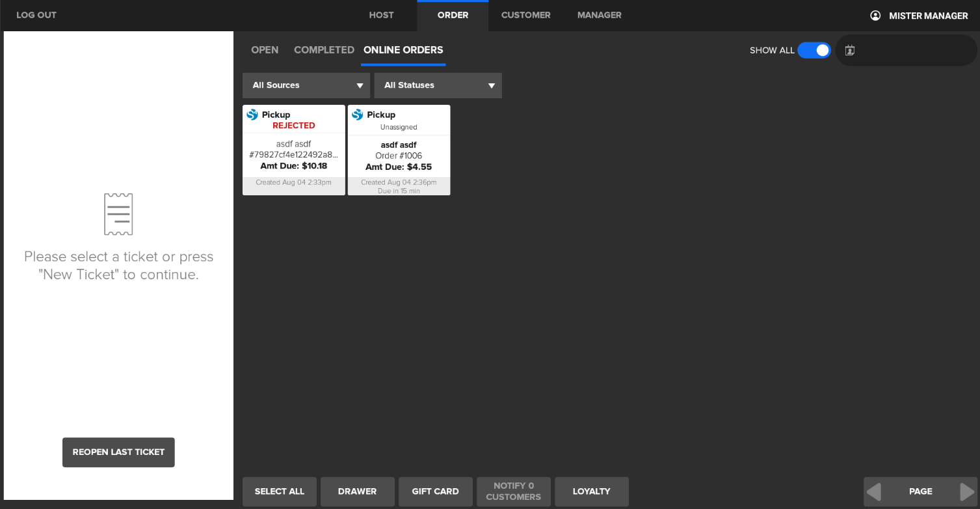Click the next page arrow
The image size is (980, 509).
[967, 491]
